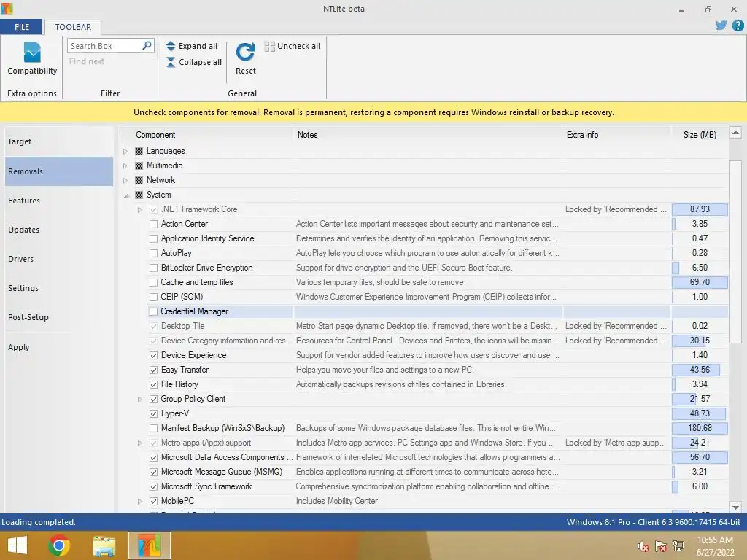
Task: Click the Expand all icon
Action: [171, 46]
